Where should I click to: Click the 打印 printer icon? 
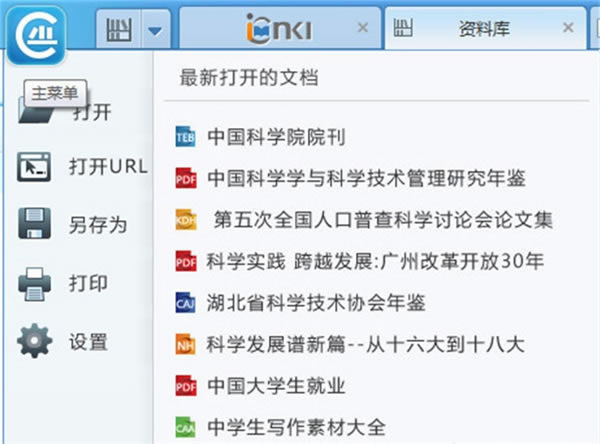(34, 284)
